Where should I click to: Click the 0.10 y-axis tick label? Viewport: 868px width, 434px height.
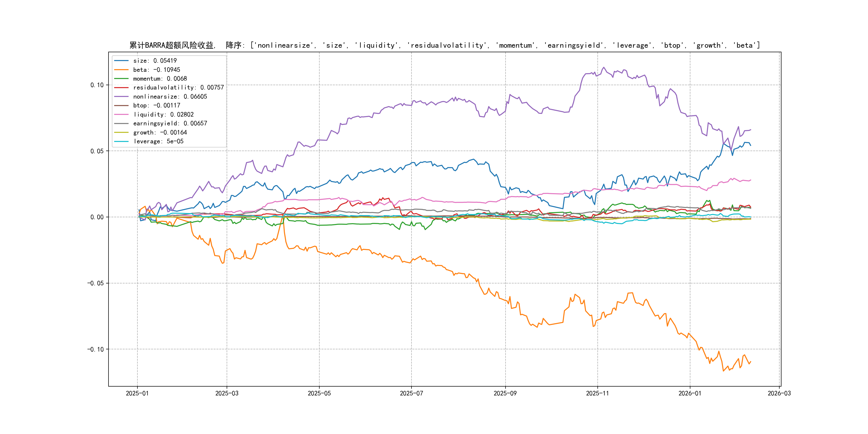point(97,85)
